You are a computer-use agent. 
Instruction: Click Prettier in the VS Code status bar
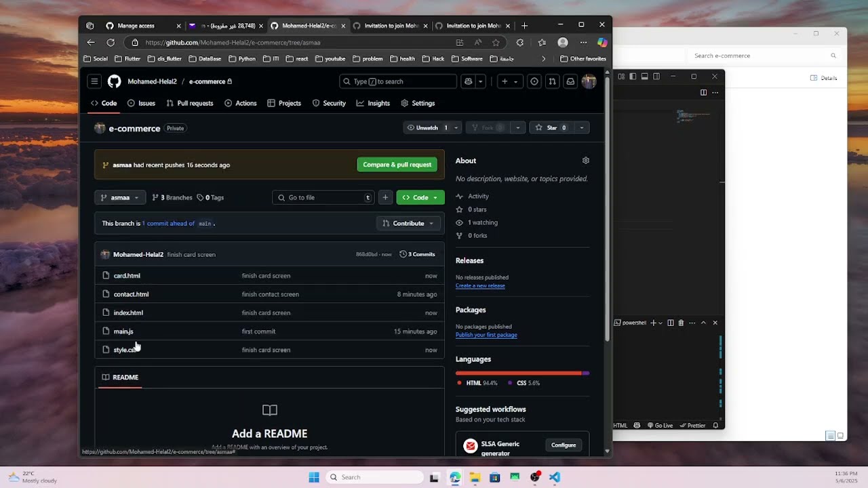click(692, 426)
